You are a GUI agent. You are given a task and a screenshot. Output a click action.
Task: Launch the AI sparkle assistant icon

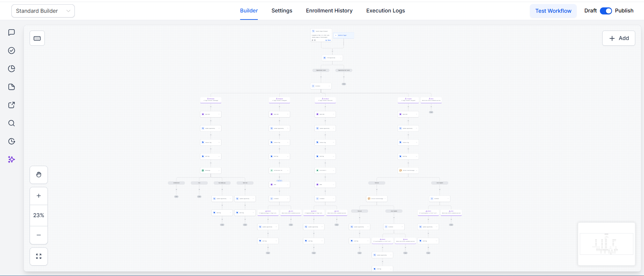tap(11, 159)
